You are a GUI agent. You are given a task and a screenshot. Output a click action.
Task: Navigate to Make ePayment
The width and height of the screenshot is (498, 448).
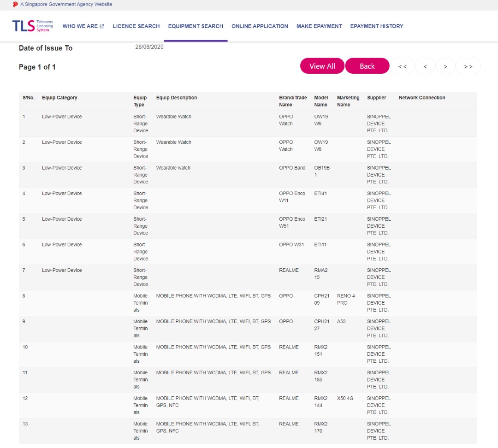pyautogui.click(x=319, y=26)
